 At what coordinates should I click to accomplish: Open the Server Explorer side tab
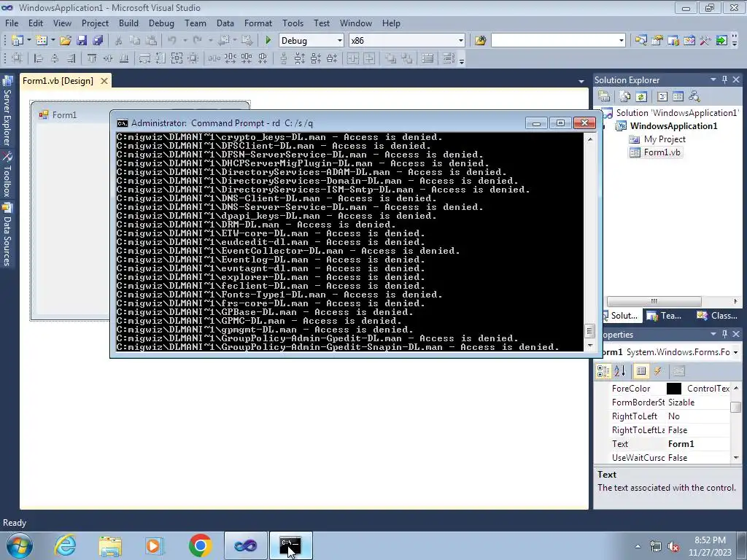pyautogui.click(x=7, y=112)
